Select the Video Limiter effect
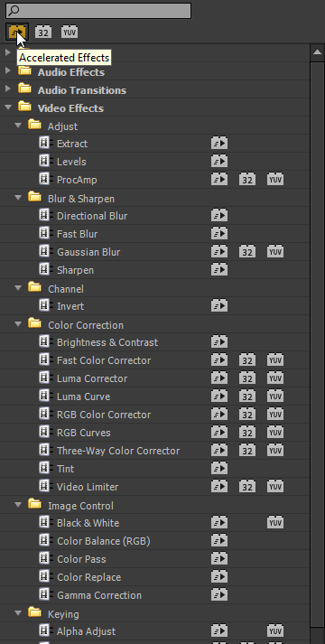Image resolution: width=325 pixels, height=644 pixels. click(x=88, y=487)
